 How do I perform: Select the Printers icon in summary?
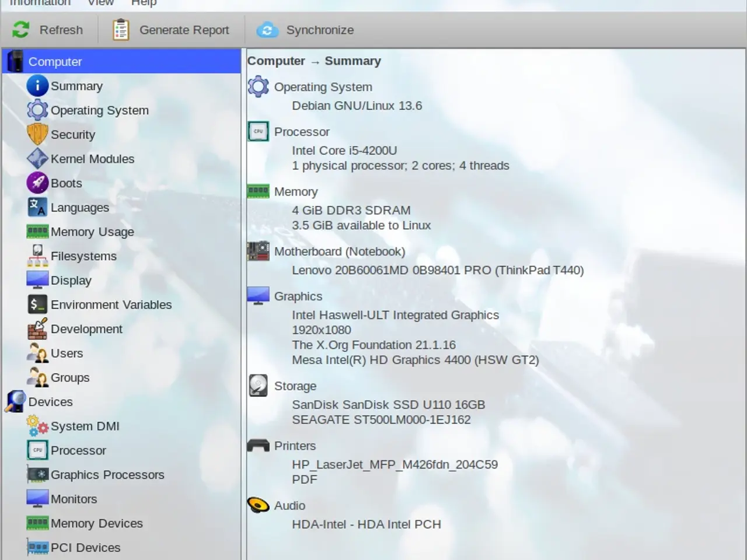tap(258, 445)
